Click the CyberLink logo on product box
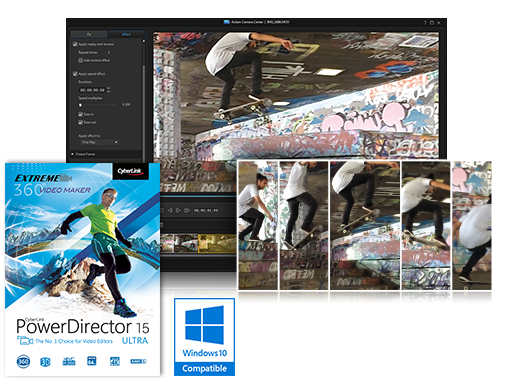The height and width of the screenshot is (387, 520). point(130,171)
